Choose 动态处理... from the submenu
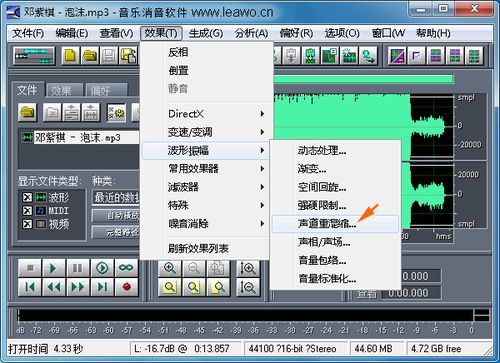This screenshot has height=363, width=500. pyautogui.click(x=335, y=151)
